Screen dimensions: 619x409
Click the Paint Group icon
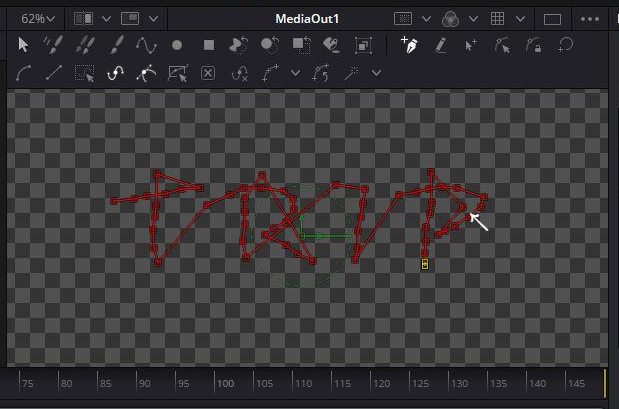point(363,45)
